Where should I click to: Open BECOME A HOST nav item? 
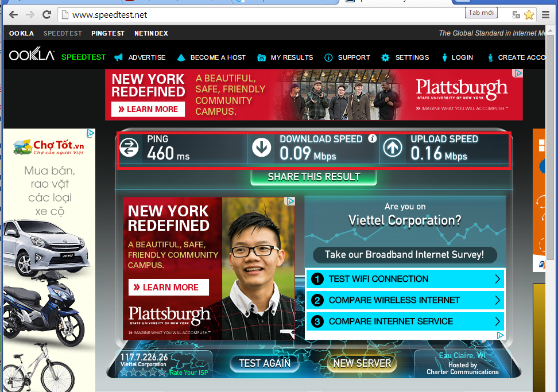click(x=218, y=57)
